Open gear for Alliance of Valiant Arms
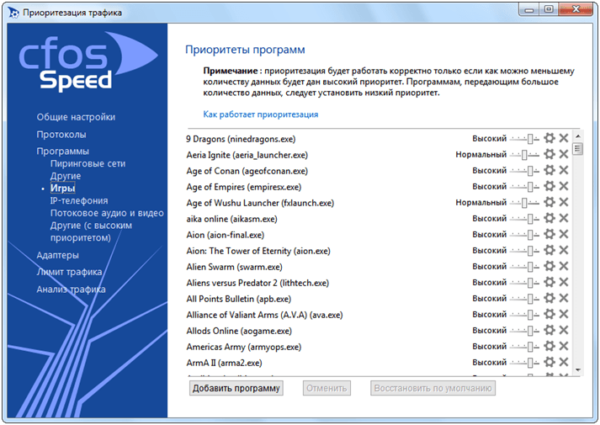The image size is (600, 425). pyautogui.click(x=549, y=314)
